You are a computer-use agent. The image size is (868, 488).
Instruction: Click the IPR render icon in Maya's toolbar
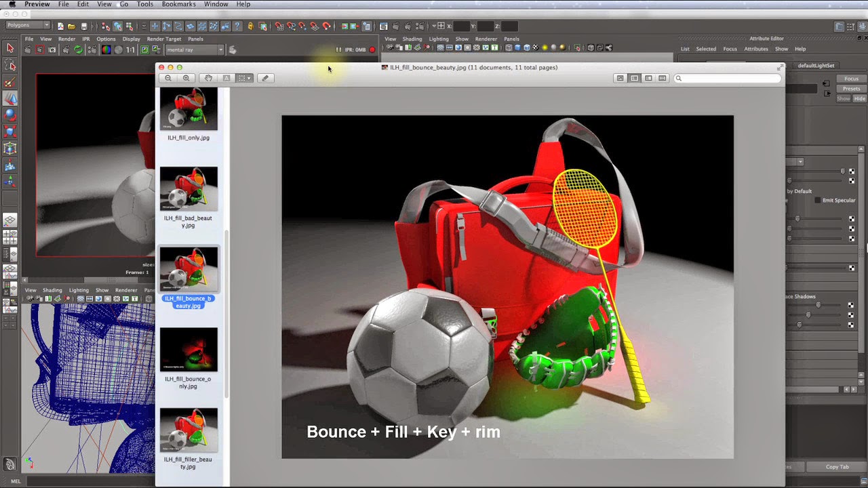click(408, 26)
